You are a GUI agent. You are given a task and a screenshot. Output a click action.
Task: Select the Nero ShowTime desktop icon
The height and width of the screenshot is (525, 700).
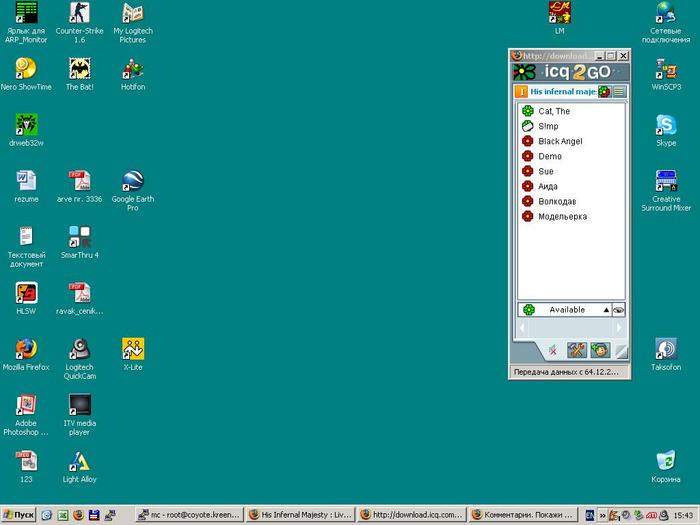(x=26, y=68)
